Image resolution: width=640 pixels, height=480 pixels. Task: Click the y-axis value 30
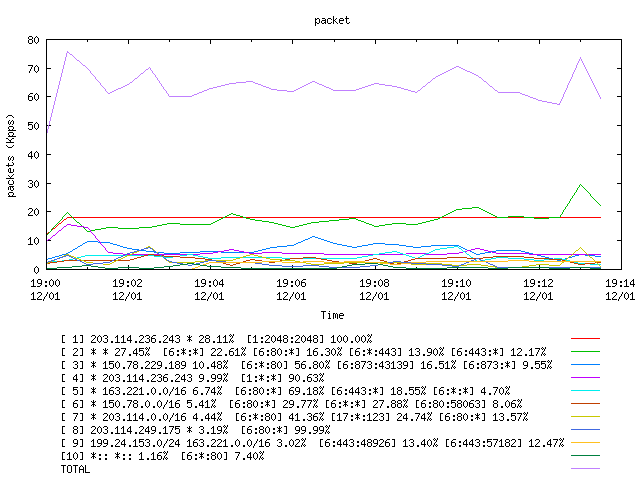tap(33, 183)
